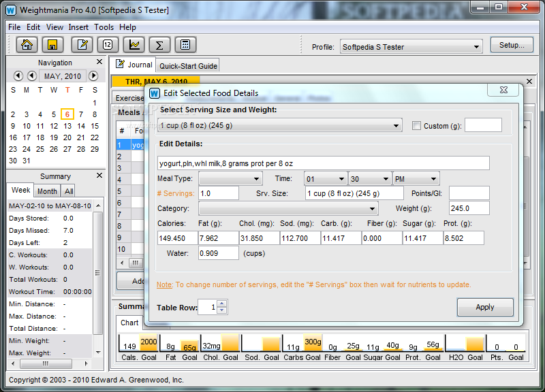Close the Journal tab pane
The height and width of the screenshot is (392, 545).
coord(529,81)
